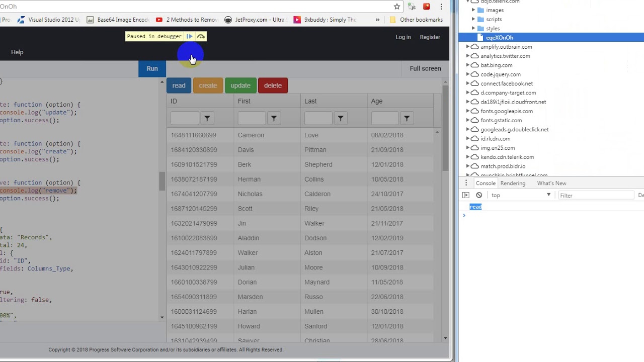Viewport: 644px width, 362px height.
Task: Click the Log in link
Action: [x=403, y=37]
